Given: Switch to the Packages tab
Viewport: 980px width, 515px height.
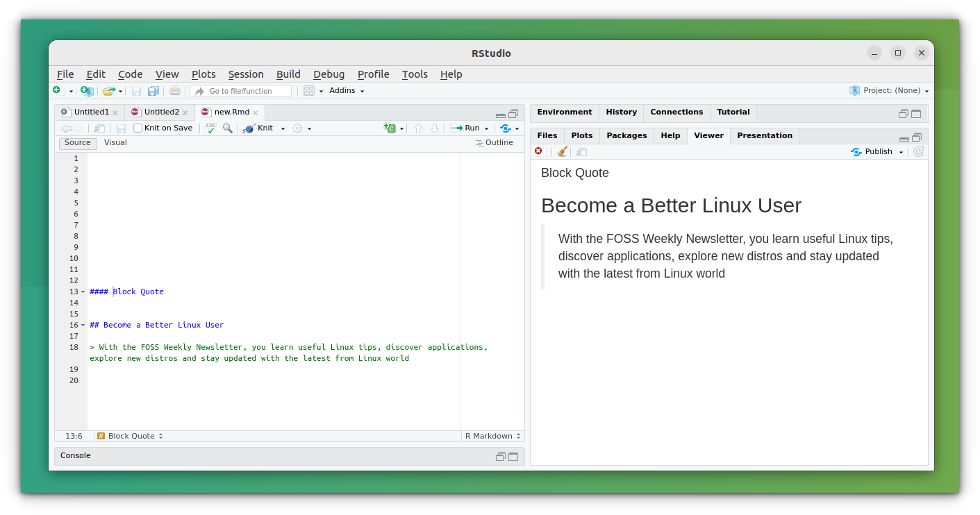Looking at the screenshot, I should (x=626, y=135).
